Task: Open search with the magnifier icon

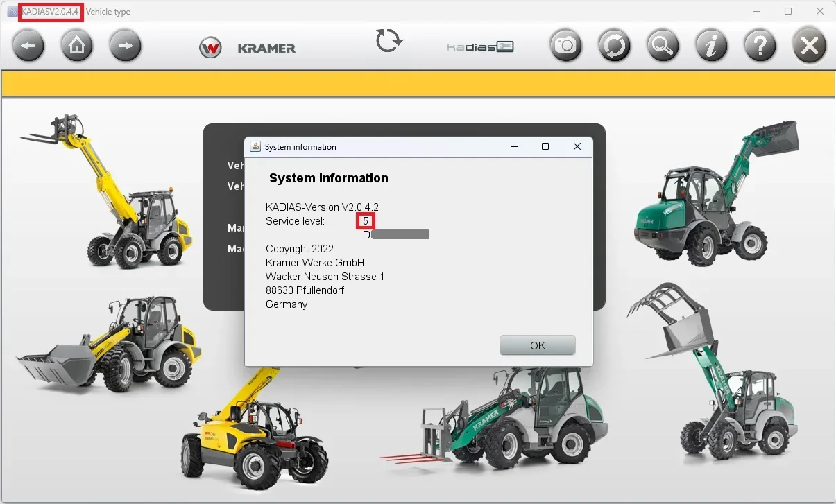Action: [663, 44]
